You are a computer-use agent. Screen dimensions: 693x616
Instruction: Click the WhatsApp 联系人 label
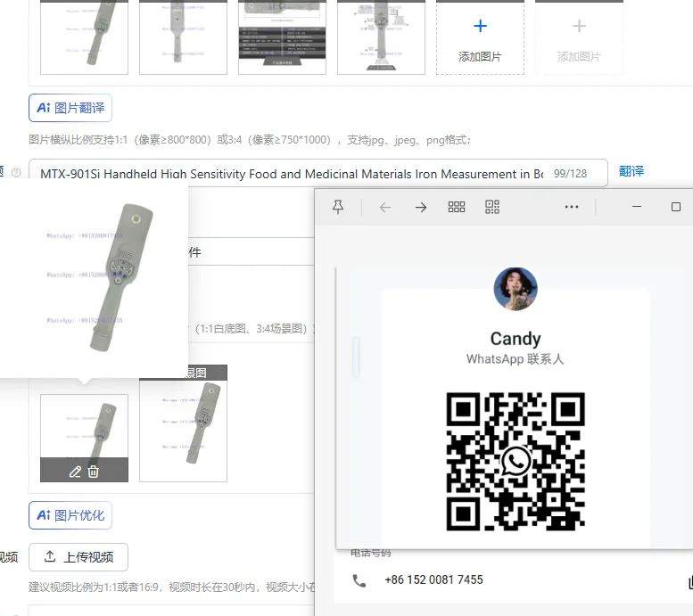[516, 359]
